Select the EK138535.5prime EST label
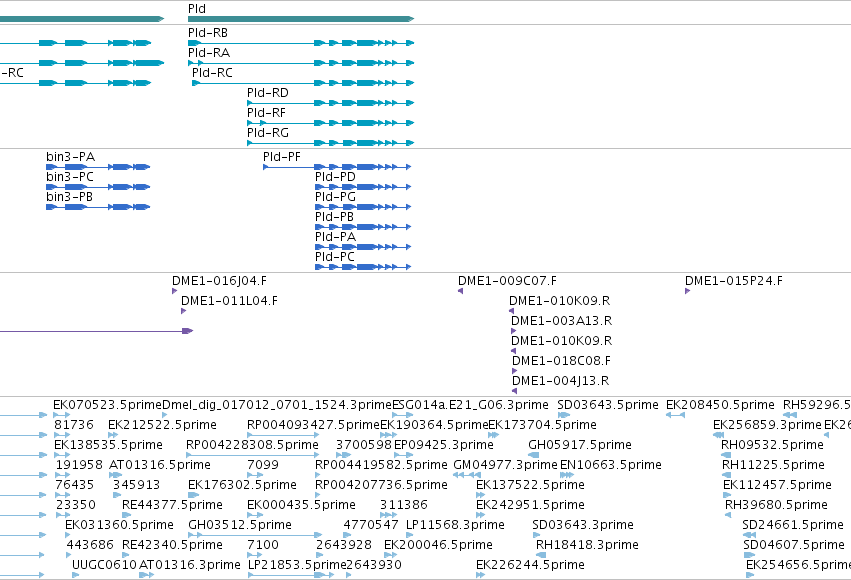Image resolution: width=851 pixels, height=580 pixels. coord(109,445)
